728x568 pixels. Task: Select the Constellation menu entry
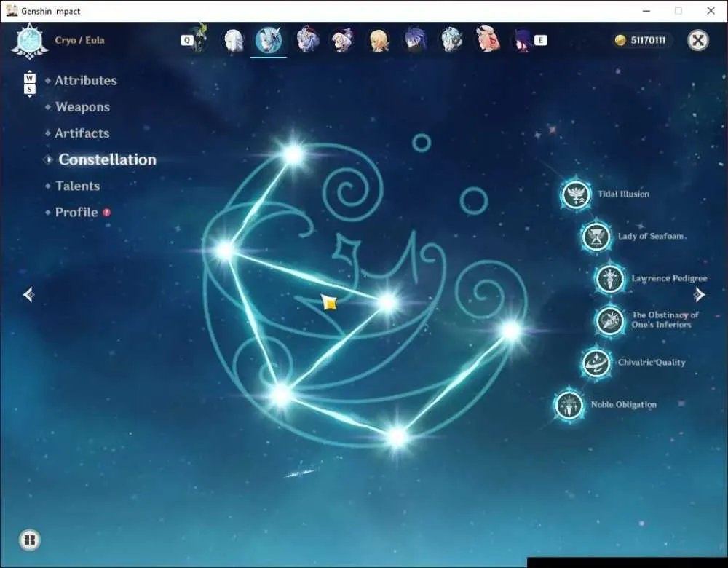click(x=107, y=159)
